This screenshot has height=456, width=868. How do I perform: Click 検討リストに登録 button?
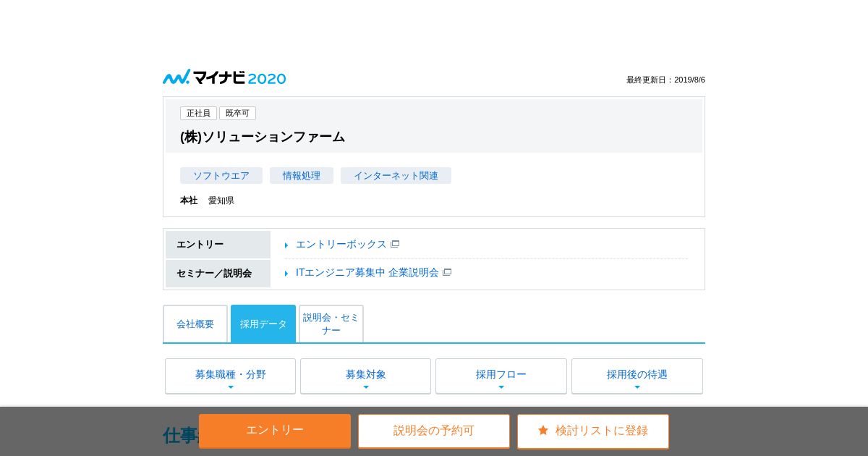593,431
